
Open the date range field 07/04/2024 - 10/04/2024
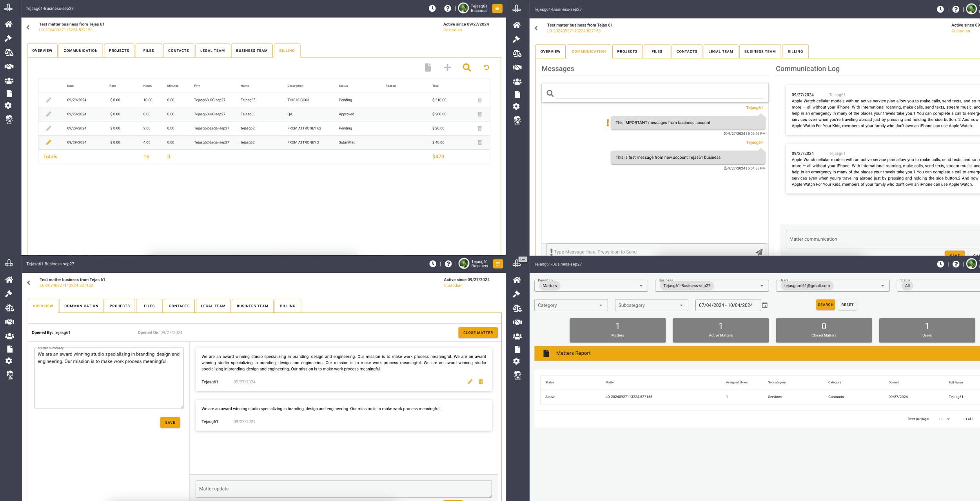pos(728,305)
